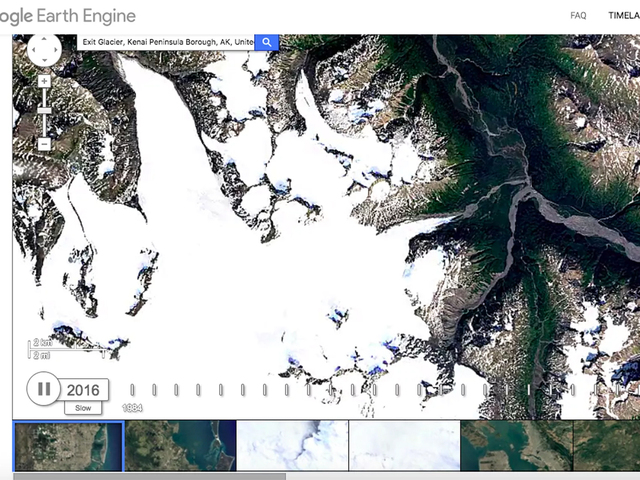
Task: Pan the map up using arrow
Action: (44, 37)
